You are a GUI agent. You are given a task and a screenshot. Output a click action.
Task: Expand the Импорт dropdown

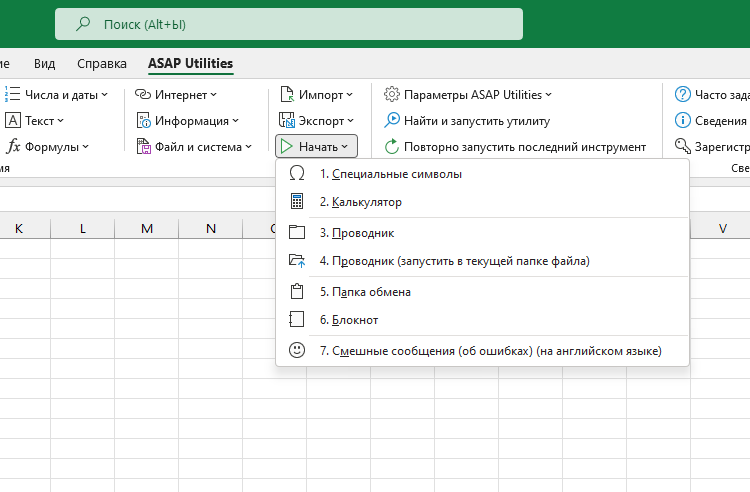coord(350,95)
